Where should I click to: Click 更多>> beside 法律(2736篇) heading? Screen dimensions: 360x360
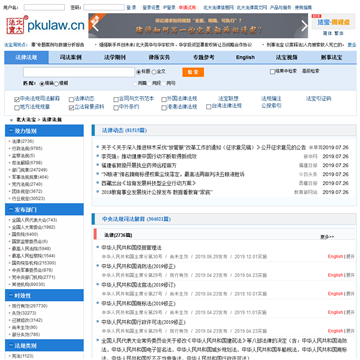327,237
